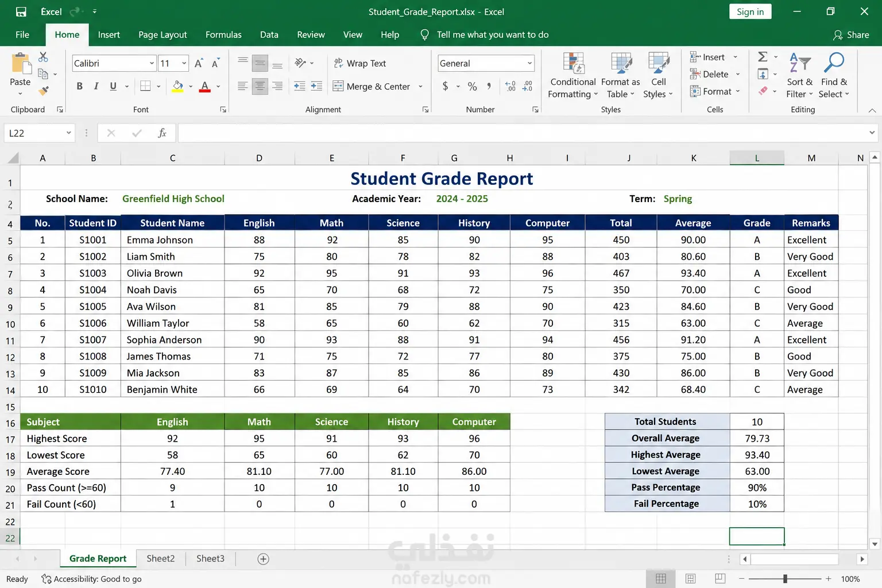This screenshot has height=588, width=882.
Task: Click the Increase Decimal icon
Action: (510, 86)
